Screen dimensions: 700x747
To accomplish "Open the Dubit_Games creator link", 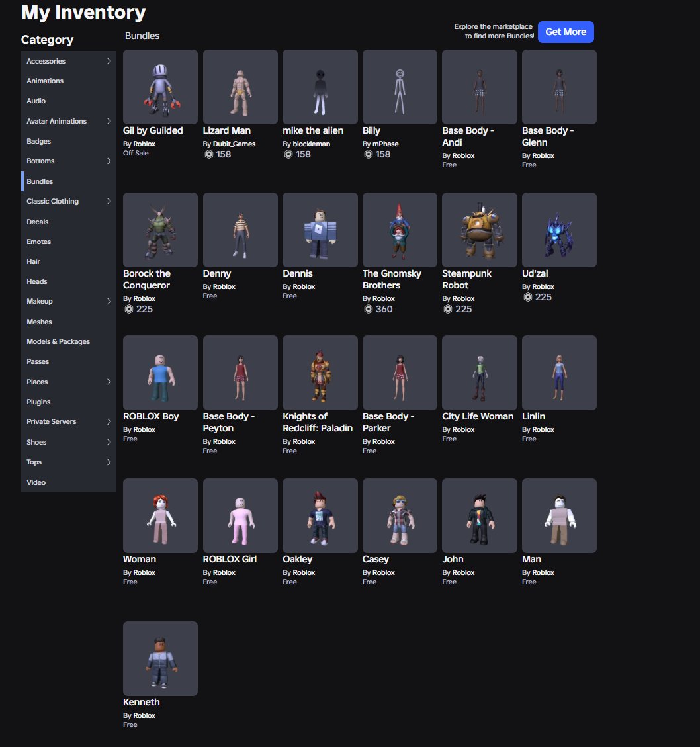I will pos(234,144).
